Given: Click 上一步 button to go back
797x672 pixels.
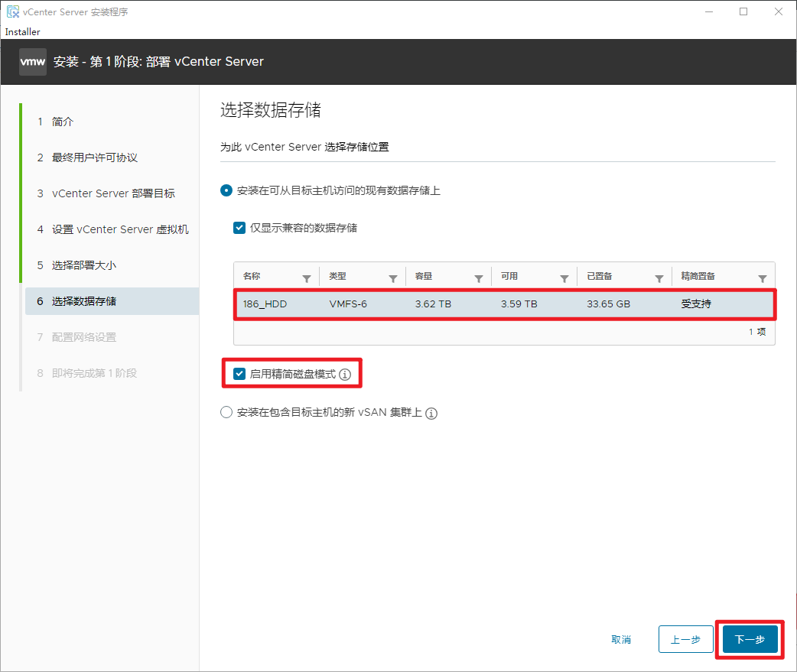Looking at the screenshot, I should click(x=685, y=639).
